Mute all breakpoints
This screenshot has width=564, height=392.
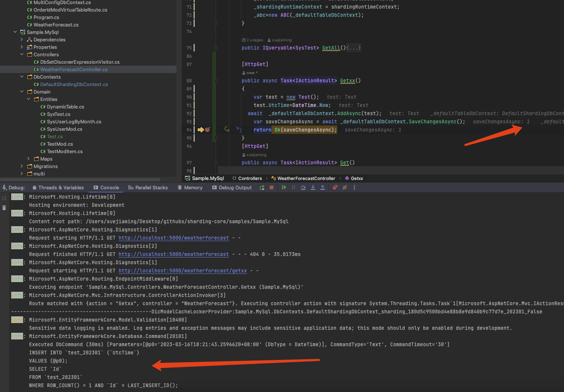[344, 187]
